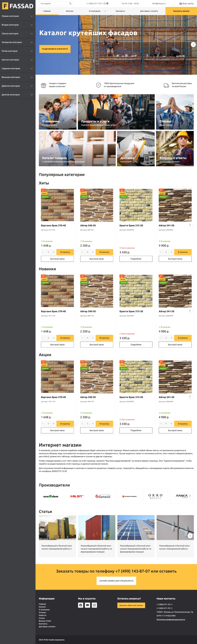The image size is (197, 644).
Task: Click Подробнее в каталоге banner button
Action: [x=55, y=49]
